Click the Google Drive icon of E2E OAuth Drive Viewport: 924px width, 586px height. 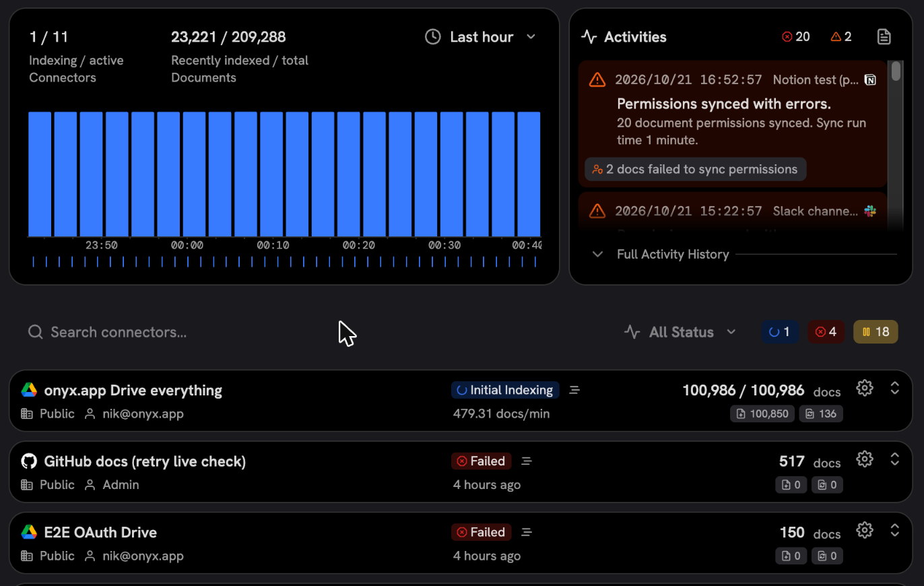29,532
